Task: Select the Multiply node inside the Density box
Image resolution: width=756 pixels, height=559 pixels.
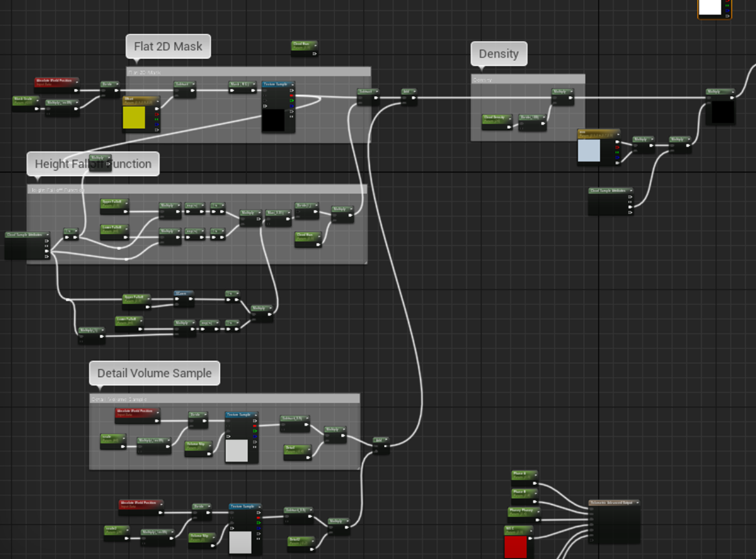Action: (x=563, y=96)
